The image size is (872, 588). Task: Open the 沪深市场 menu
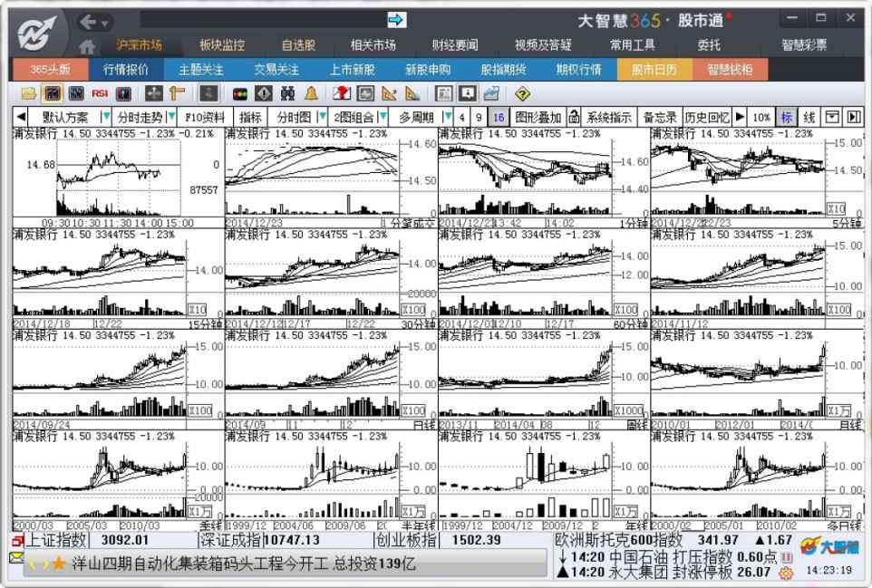(x=139, y=45)
